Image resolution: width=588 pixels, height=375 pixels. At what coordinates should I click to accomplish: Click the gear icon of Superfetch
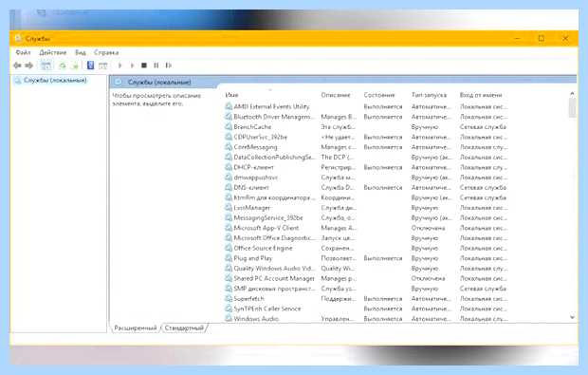coord(229,299)
